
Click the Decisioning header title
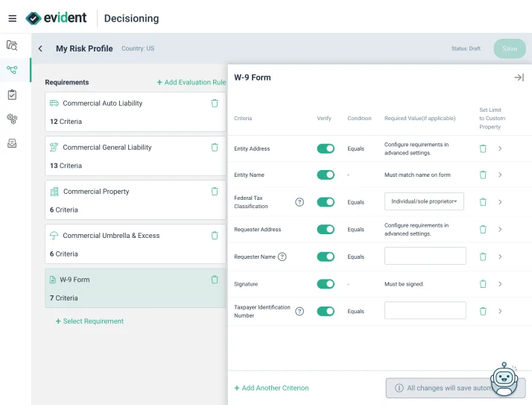point(131,19)
